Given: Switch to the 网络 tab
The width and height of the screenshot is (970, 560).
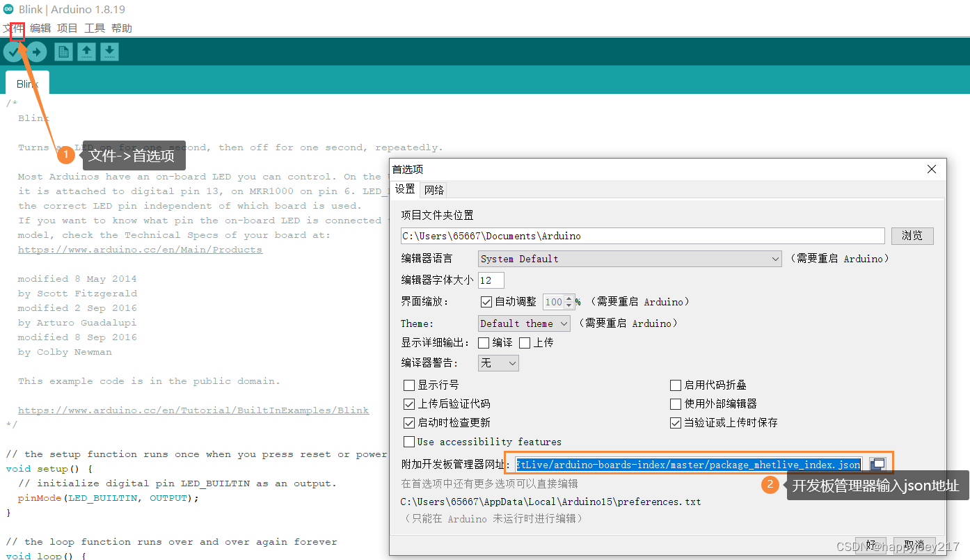Looking at the screenshot, I should click(434, 189).
